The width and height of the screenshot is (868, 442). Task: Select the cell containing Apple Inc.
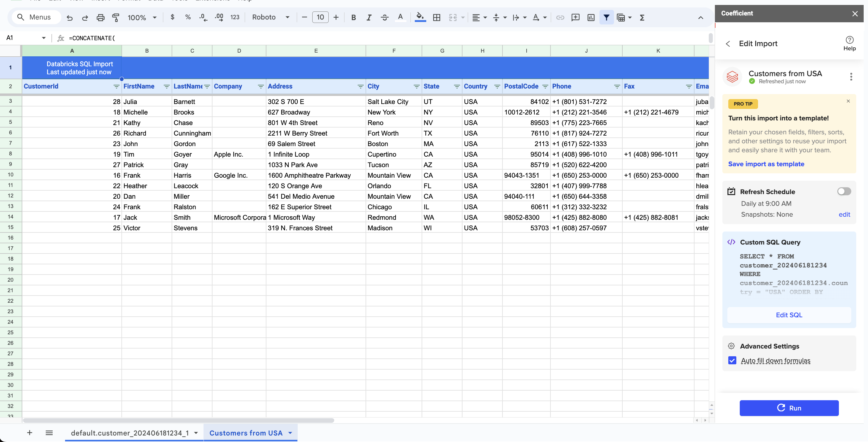tap(239, 154)
